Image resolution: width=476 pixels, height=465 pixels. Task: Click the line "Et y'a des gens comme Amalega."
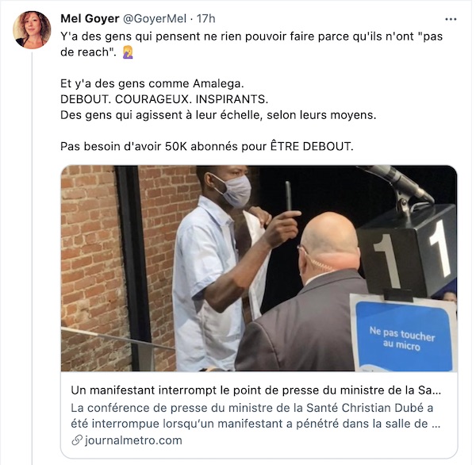pos(152,83)
